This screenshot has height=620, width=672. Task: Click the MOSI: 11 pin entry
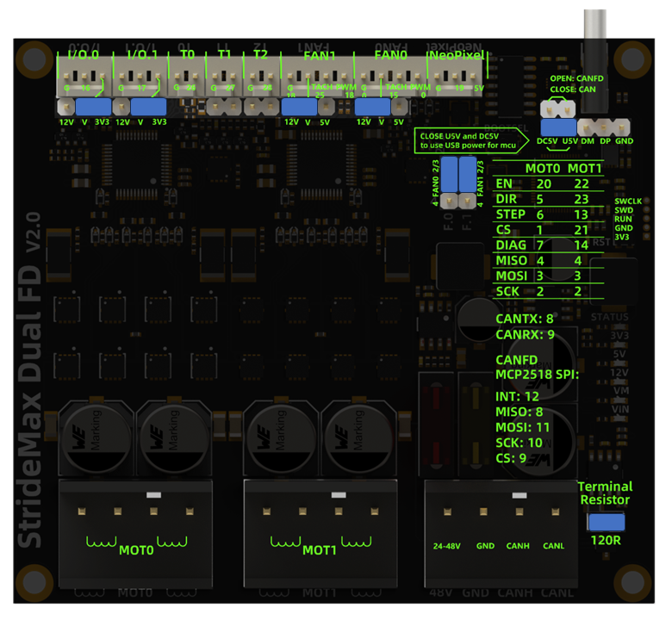click(522, 427)
